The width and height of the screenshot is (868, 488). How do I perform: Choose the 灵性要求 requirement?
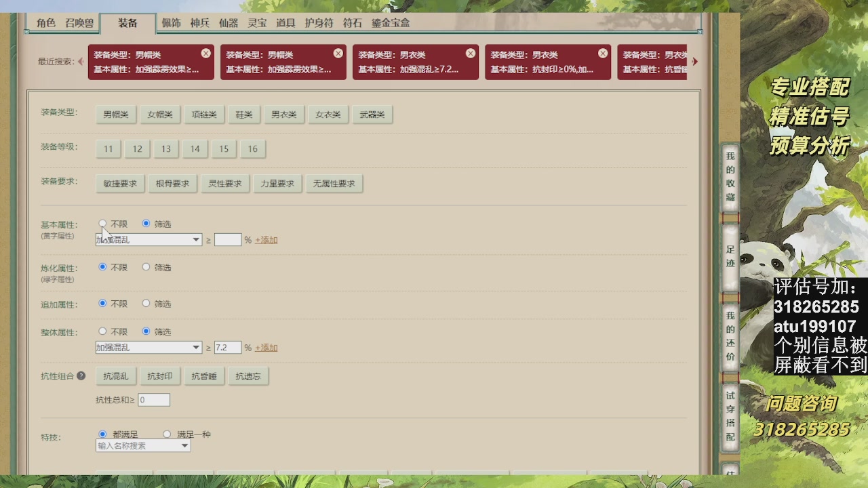(225, 184)
